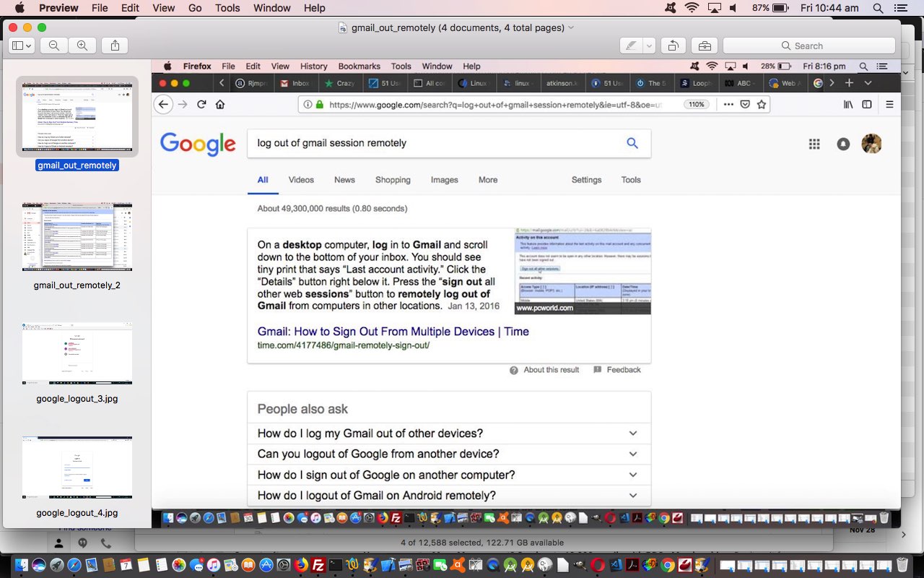Activate the Highlight pen tool in Preview
The height and width of the screenshot is (578, 924).
point(632,46)
